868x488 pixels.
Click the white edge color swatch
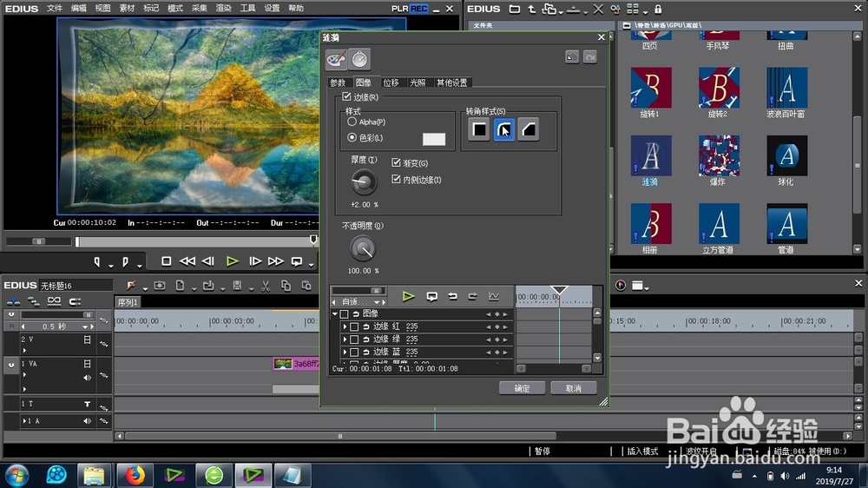(433, 139)
